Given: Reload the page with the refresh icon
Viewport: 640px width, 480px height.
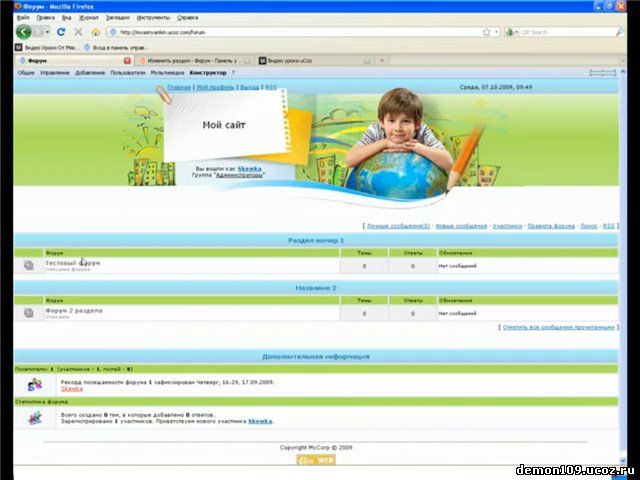Looking at the screenshot, I should pyautogui.click(x=61, y=32).
